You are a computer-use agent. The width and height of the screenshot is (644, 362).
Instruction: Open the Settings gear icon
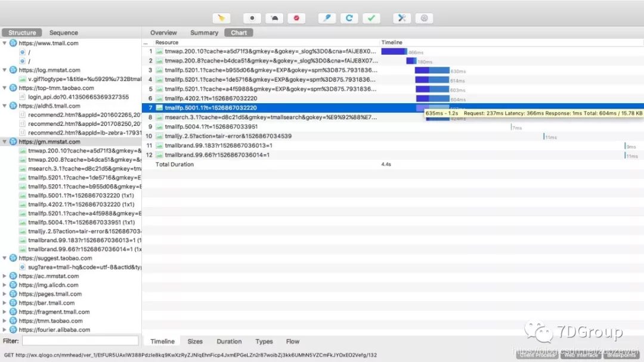tap(424, 18)
